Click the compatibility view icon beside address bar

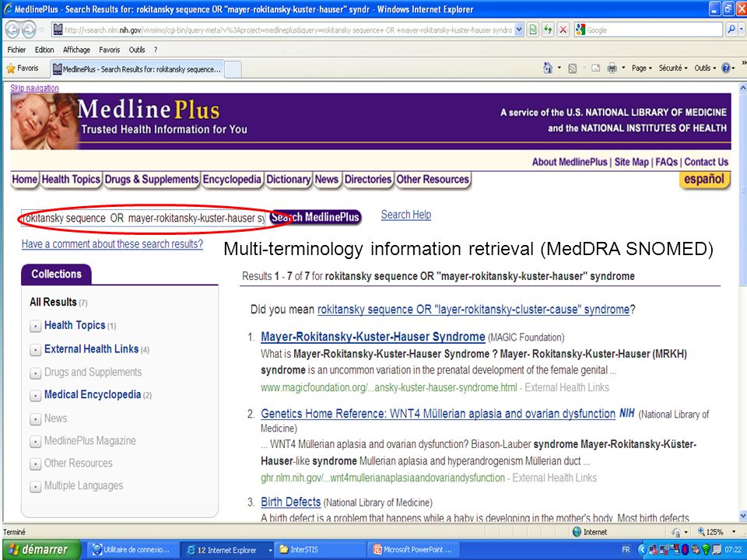click(x=533, y=30)
